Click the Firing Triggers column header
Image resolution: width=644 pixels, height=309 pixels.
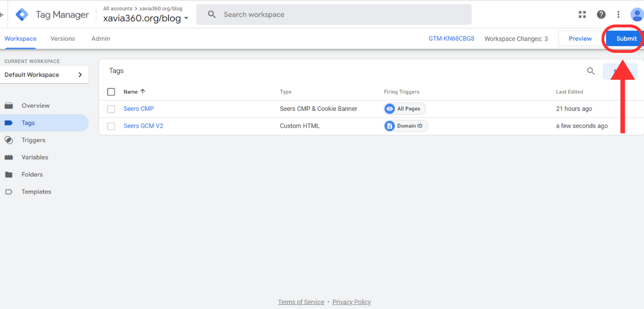pyautogui.click(x=402, y=92)
